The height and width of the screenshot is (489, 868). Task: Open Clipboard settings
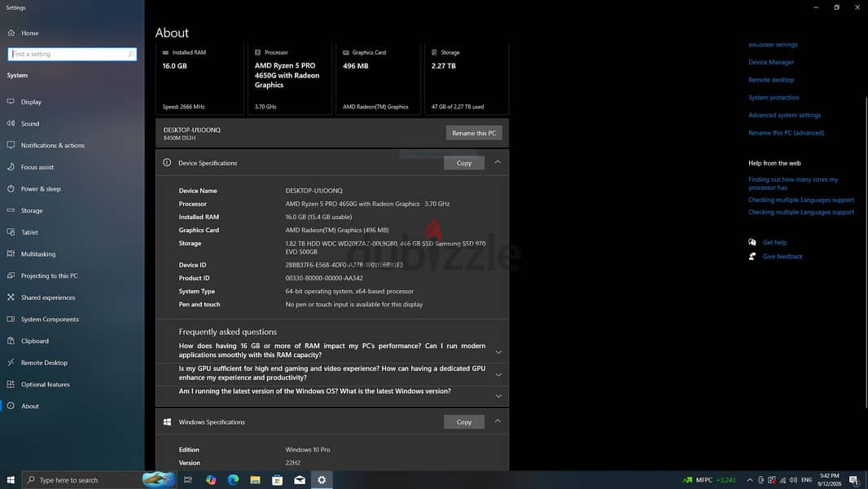click(34, 341)
